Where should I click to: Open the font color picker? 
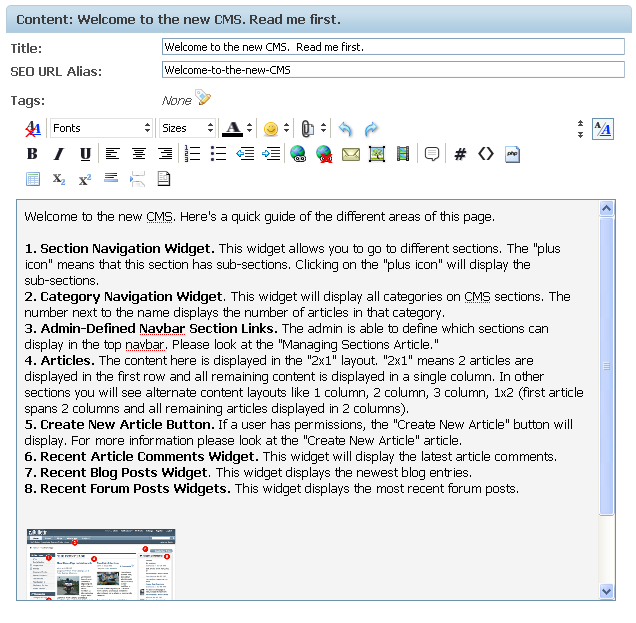point(237,129)
